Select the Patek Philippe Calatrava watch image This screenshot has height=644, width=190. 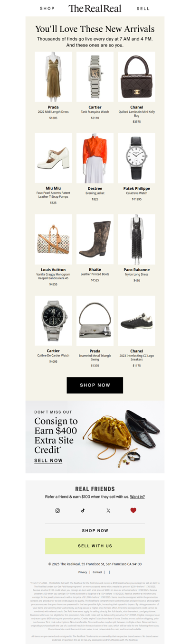tap(137, 158)
